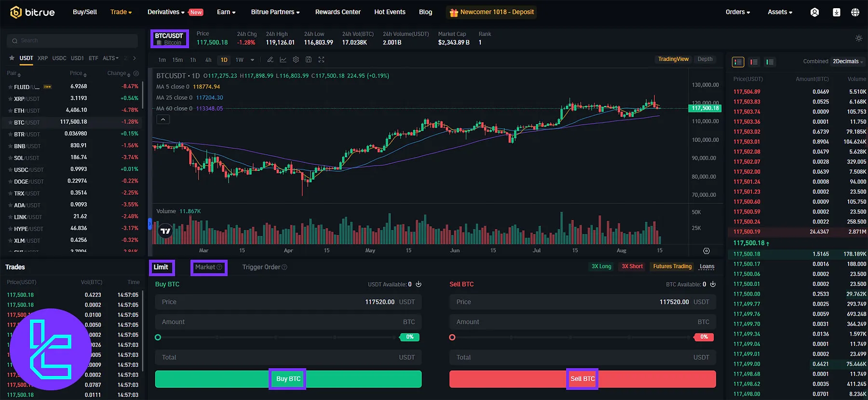Screen dimensions: 868x400
Task: Open deposit icon next to USDT Available
Action: [419, 284]
